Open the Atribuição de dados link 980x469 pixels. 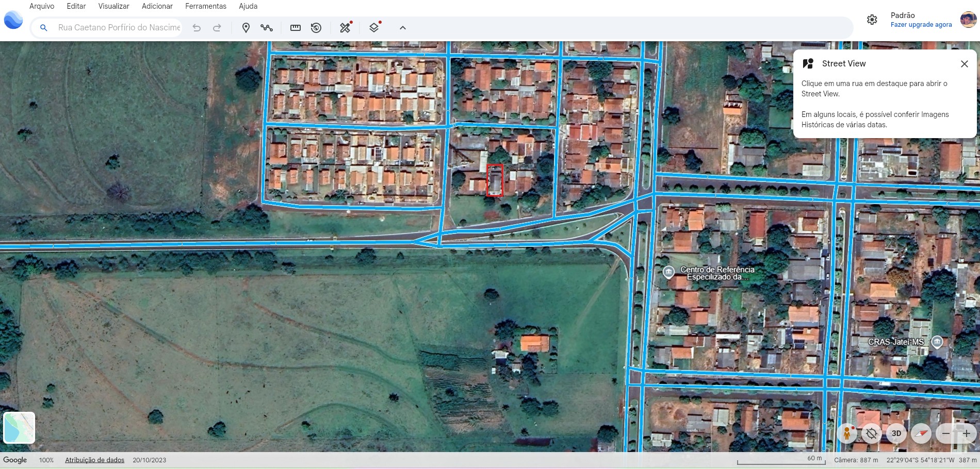click(x=94, y=460)
